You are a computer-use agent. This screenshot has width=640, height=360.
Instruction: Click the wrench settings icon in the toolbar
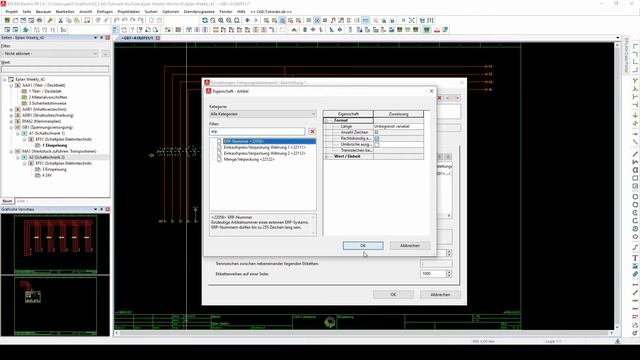pyautogui.click(x=50, y=20)
